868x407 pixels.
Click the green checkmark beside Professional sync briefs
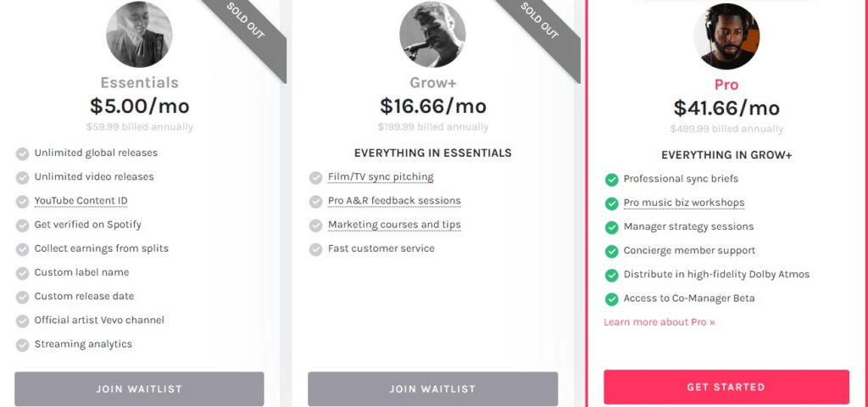click(x=611, y=180)
